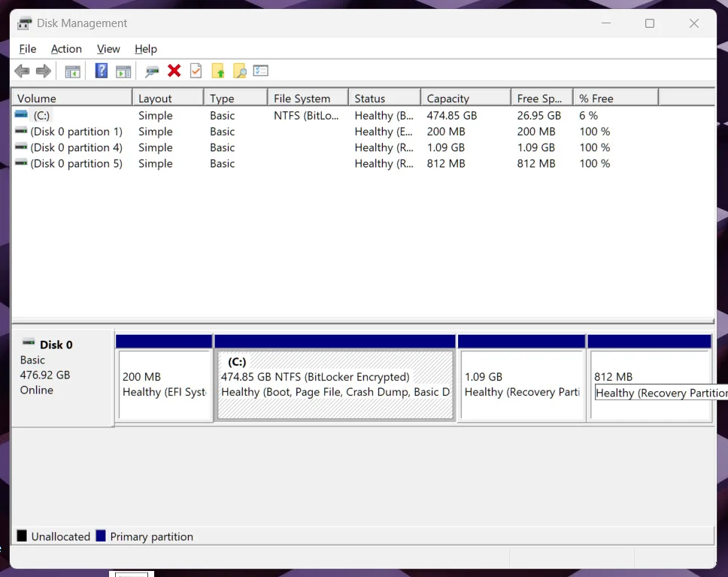Click the black Unallocated legend swatch
This screenshot has width=728, height=577.
[22, 536]
